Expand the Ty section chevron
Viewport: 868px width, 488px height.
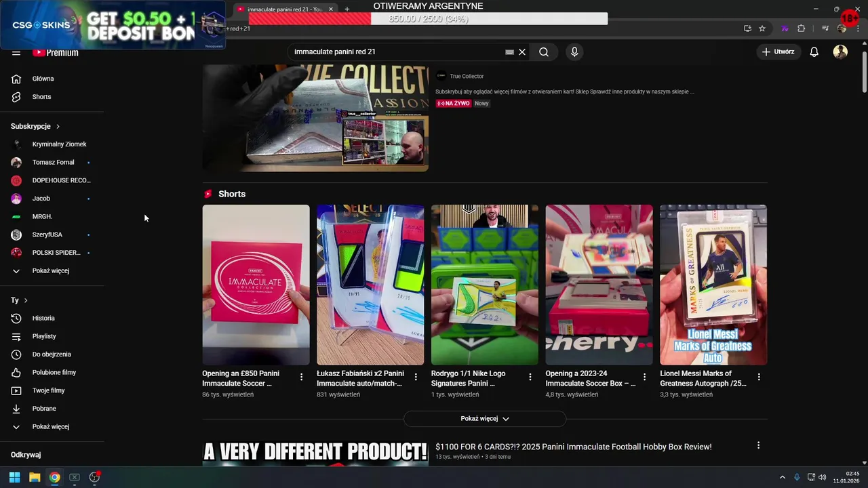[x=26, y=300]
